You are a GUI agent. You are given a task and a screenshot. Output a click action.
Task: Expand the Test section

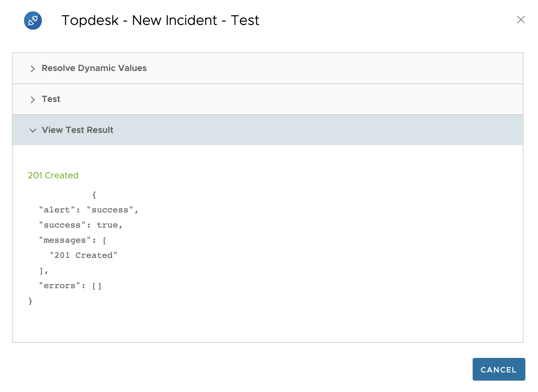point(51,99)
